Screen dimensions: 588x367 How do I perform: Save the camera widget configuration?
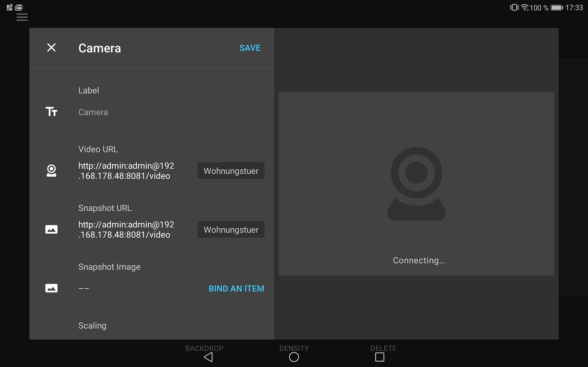coord(250,48)
